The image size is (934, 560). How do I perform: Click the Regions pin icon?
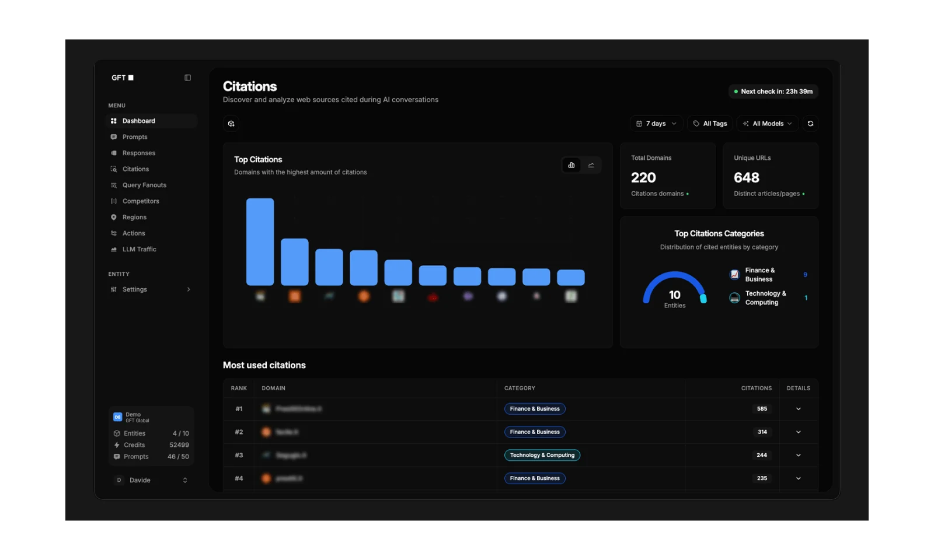(114, 217)
